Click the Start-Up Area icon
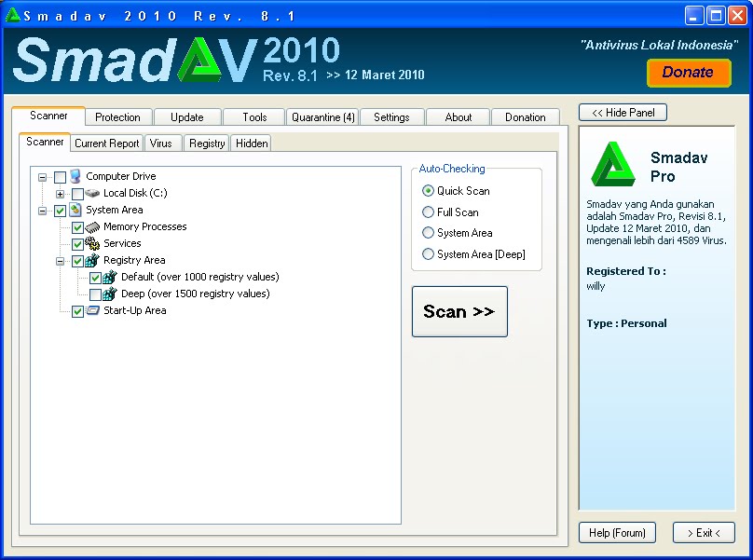The width and height of the screenshot is (753, 560). point(95,310)
